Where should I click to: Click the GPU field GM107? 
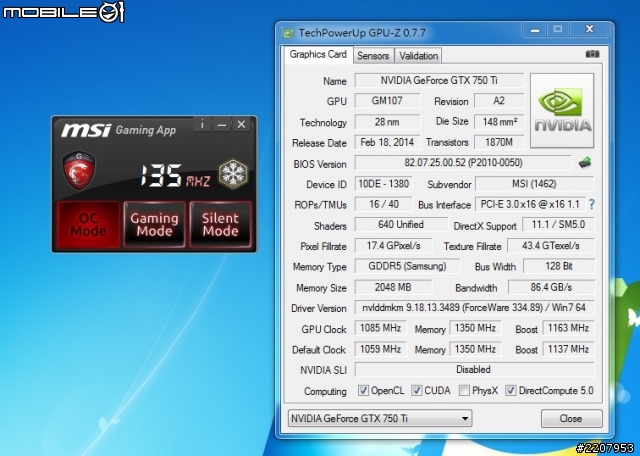point(387,101)
